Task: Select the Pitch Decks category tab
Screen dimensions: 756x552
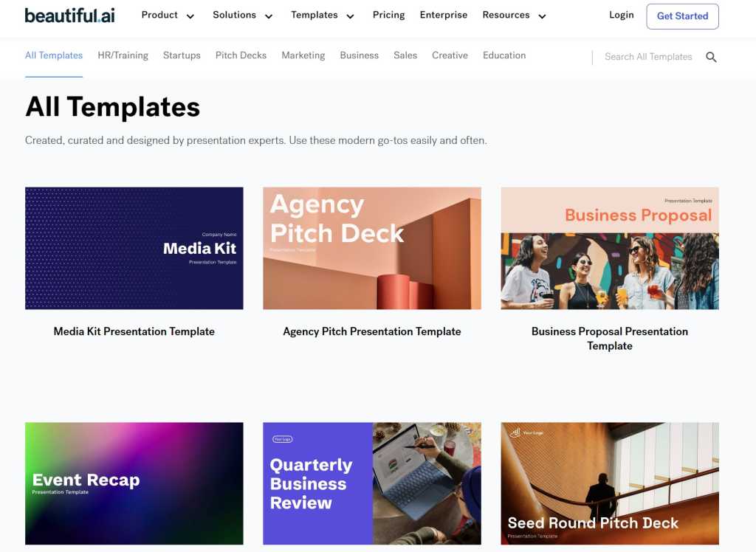Action: (241, 55)
